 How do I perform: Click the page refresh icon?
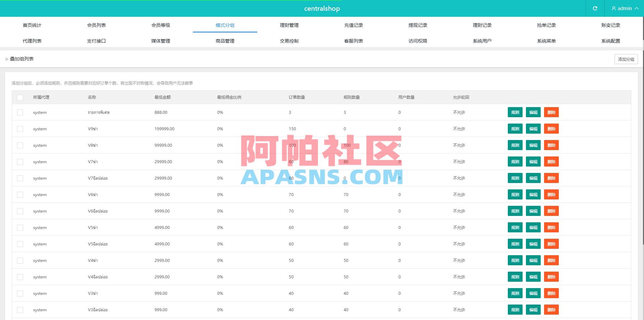(x=595, y=8)
